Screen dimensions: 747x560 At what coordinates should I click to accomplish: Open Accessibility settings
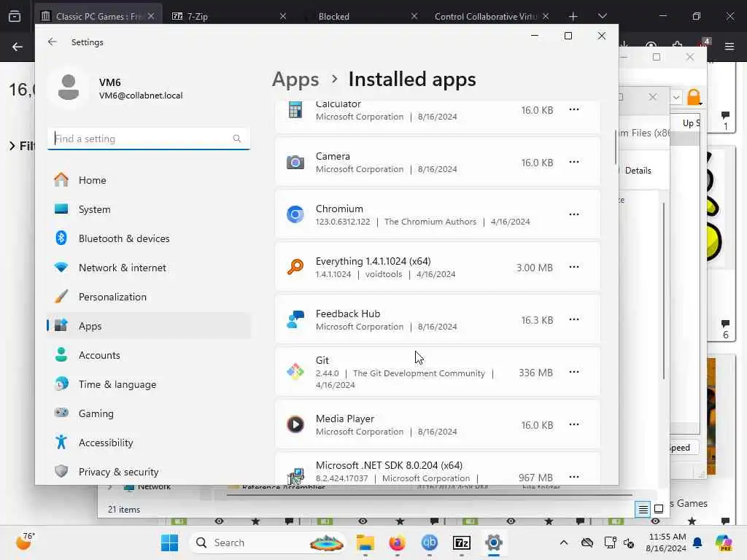[149, 443]
